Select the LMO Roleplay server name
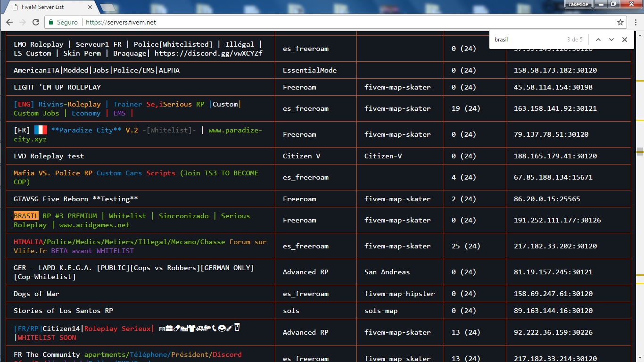Image resolution: width=644 pixels, height=362 pixels. coord(138,49)
